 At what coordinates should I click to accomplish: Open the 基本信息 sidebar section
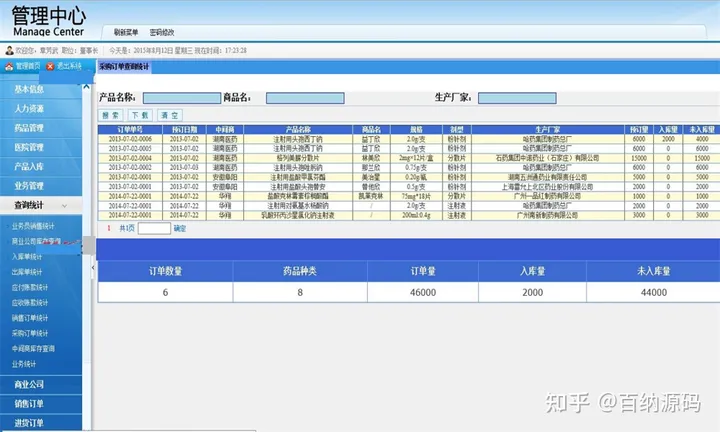30,89
